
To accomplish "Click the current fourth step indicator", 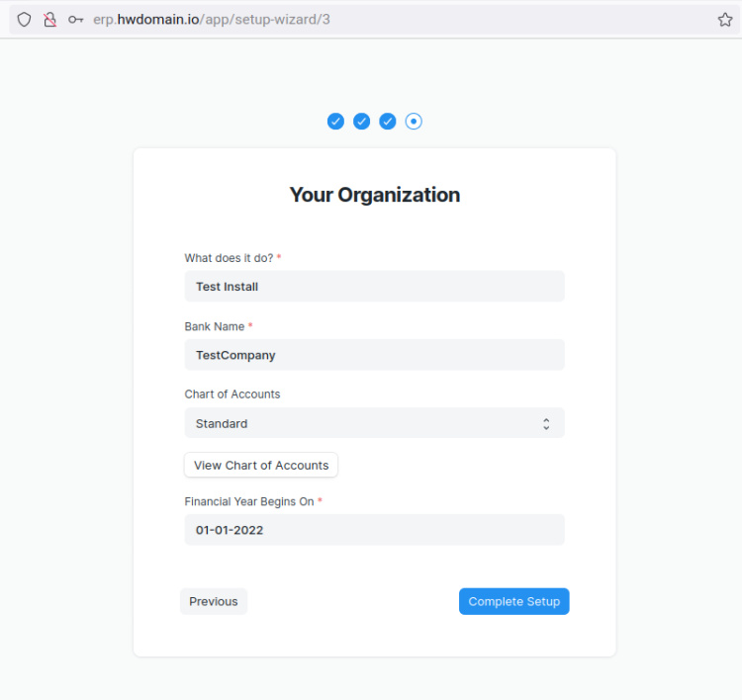I will point(414,122).
